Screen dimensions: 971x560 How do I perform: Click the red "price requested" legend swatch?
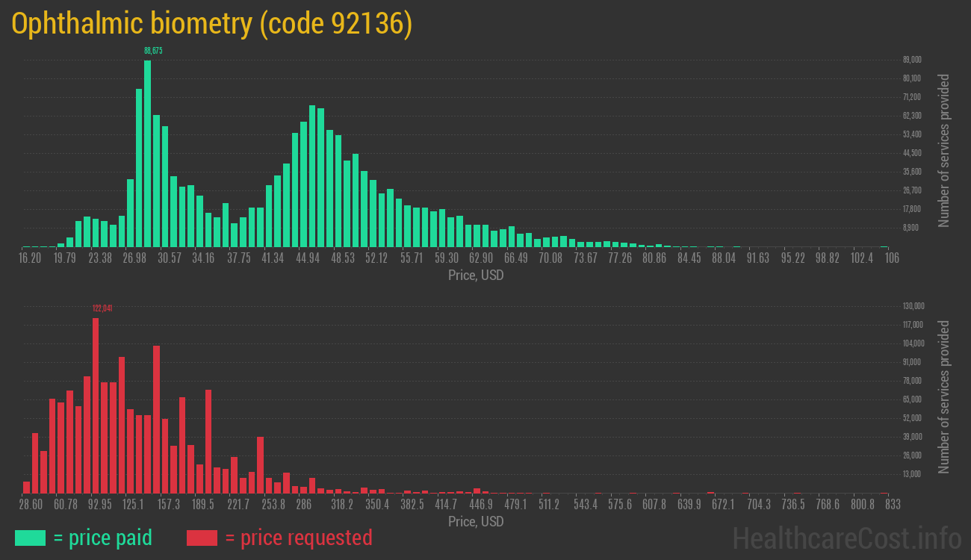[202, 538]
